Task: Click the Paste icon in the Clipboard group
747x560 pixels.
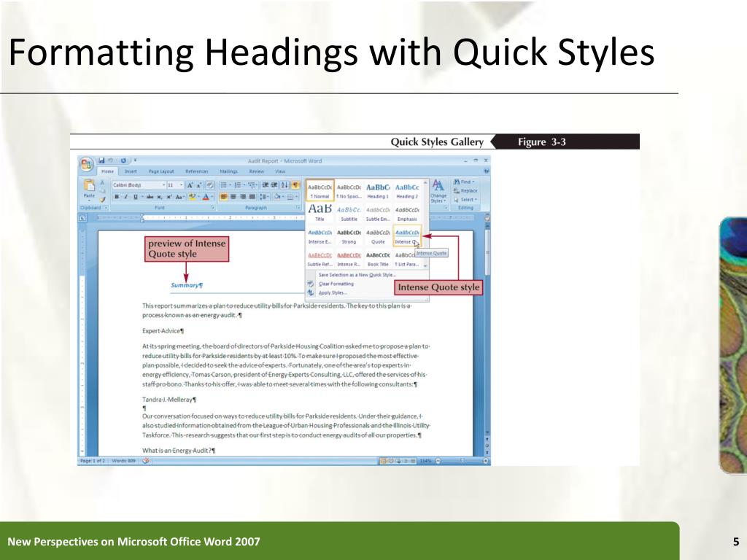Action: pos(90,185)
